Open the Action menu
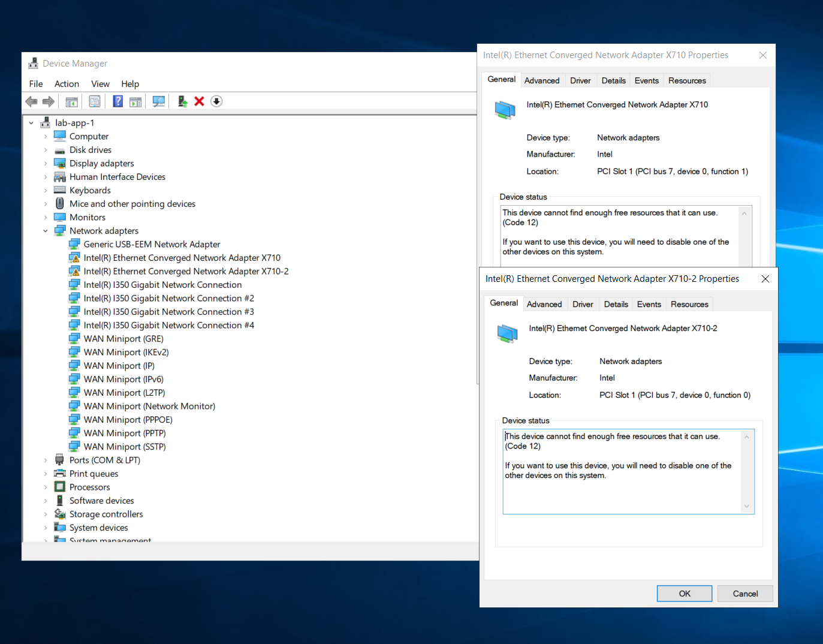The width and height of the screenshot is (823, 644). (67, 84)
